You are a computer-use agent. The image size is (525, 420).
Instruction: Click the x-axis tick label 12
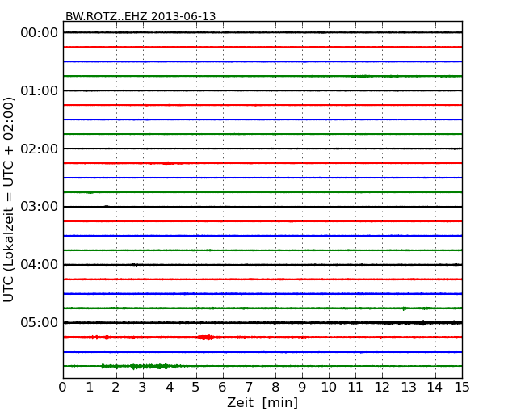coord(382,388)
